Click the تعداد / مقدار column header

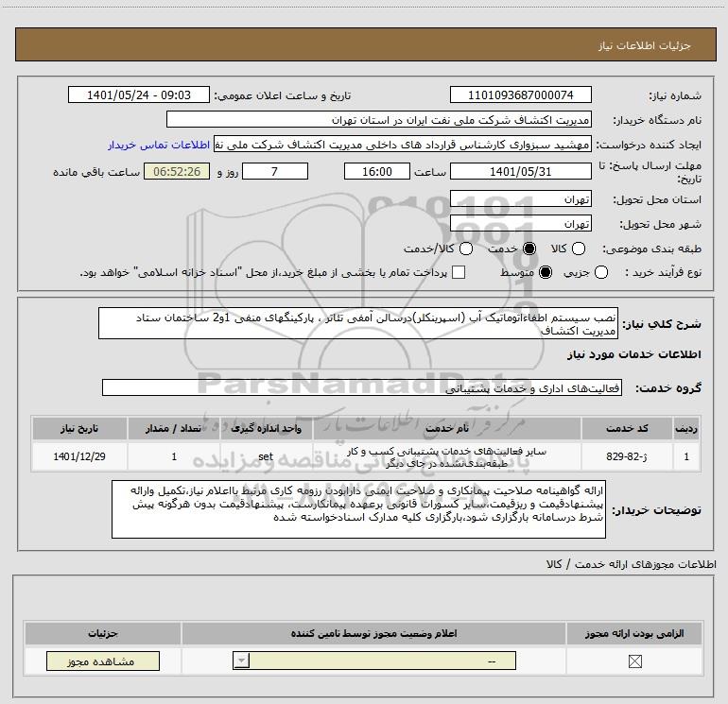[x=174, y=428]
